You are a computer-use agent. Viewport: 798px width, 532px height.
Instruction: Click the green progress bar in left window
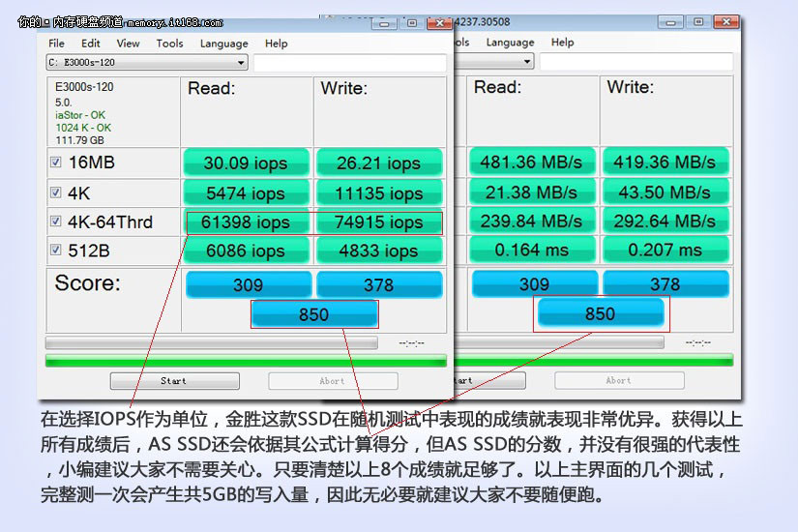246,361
